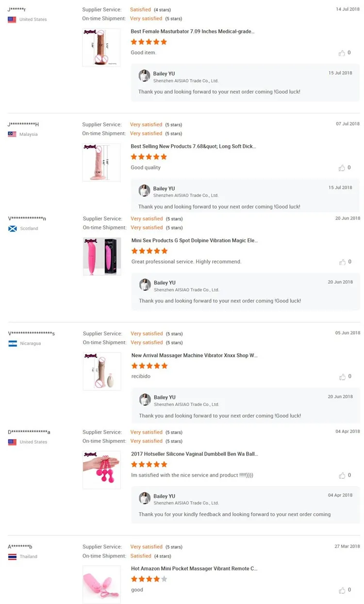Open the "New Arrival Massager Machine" product link
The width and height of the screenshot is (364, 604).
pos(194,355)
